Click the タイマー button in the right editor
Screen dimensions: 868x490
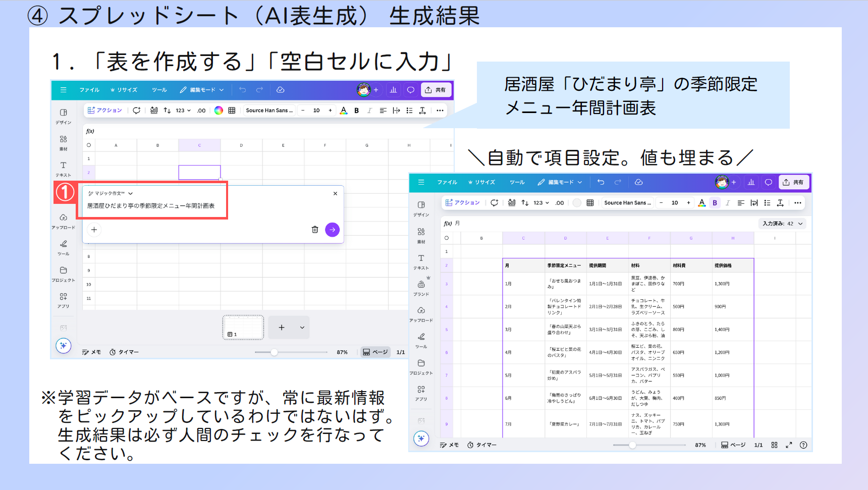482,445
